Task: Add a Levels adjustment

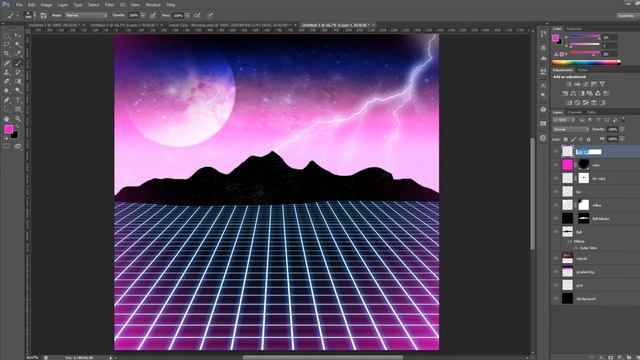Action: [577, 84]
